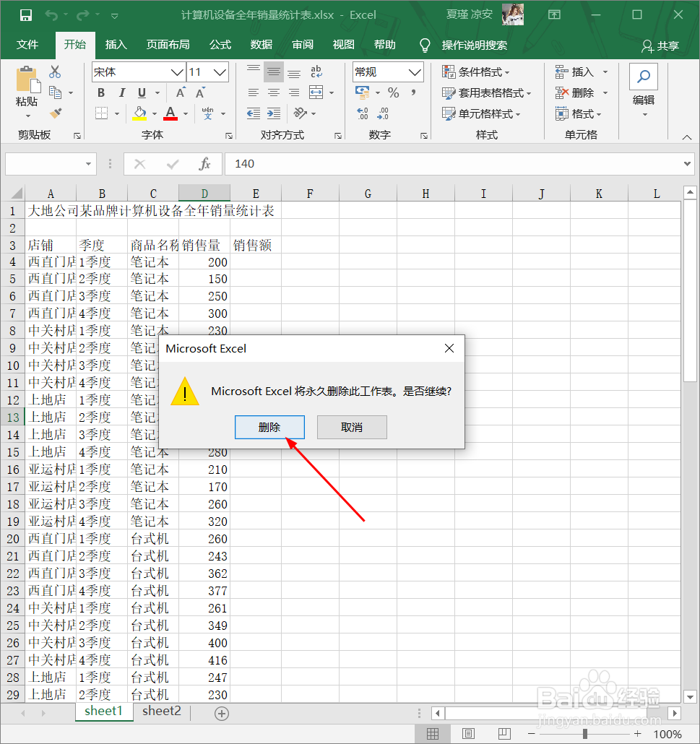700x744 pixels.
Task: Toggle Bold formatting
Action: click(101, 92)
